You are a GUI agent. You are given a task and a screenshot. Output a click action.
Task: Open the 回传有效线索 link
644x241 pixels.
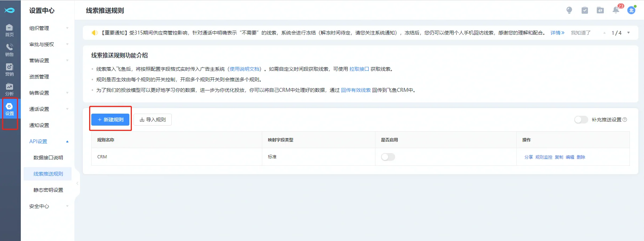356,90
